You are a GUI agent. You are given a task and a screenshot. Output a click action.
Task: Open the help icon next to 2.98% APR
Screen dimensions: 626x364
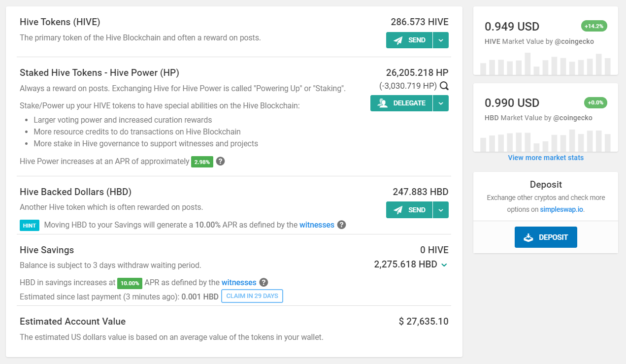(x=221, y=161)
